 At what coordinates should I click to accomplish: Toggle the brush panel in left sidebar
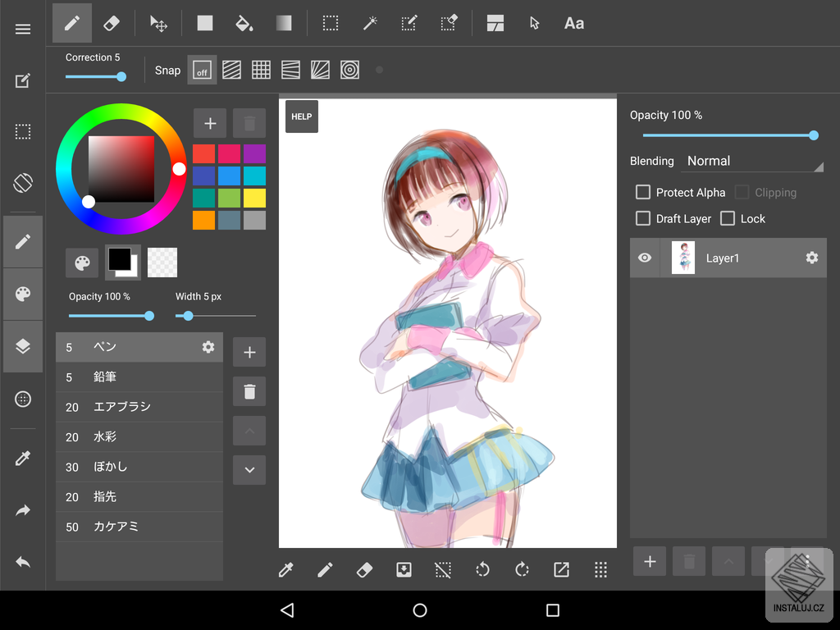coord(22,242)
